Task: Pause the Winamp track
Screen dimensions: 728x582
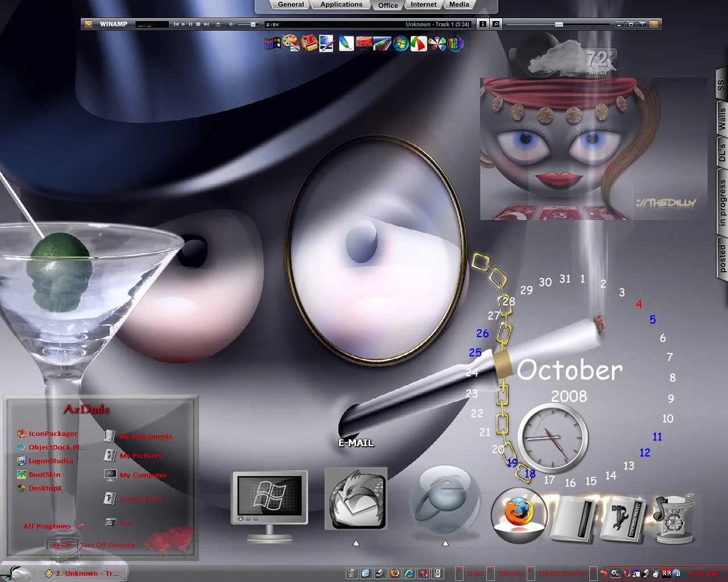Action: pos(191,24)
